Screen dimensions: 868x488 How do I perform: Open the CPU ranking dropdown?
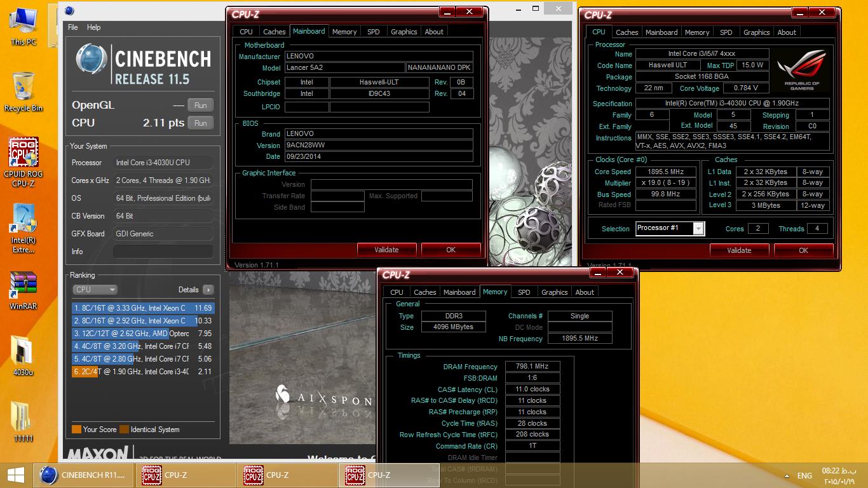click(x=95, y=289)
